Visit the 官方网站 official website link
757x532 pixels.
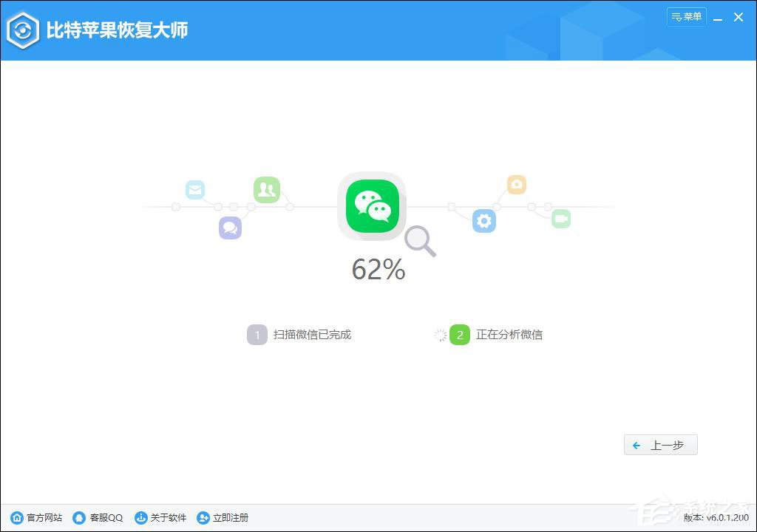(41, 518)
